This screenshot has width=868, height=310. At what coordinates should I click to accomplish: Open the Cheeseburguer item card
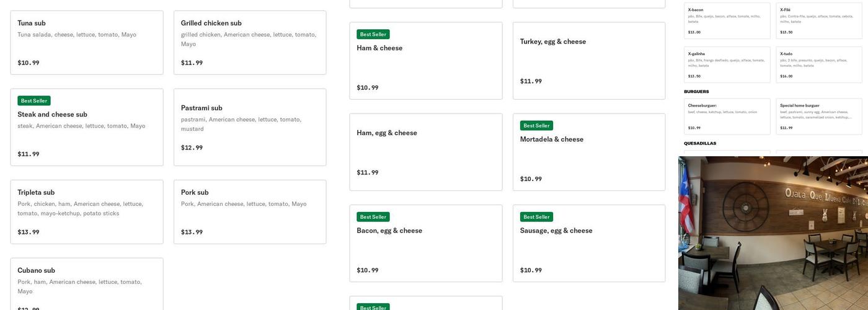tap(727, 117)
